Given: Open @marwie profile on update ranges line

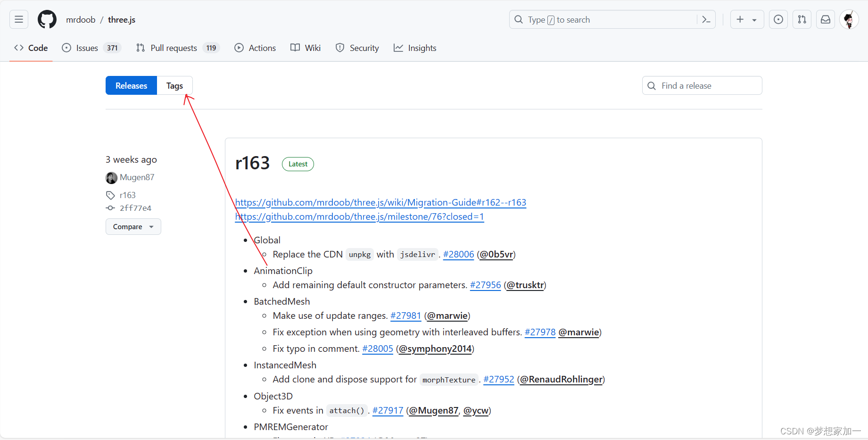Looking at the screenshot, I should coord(447,315).
